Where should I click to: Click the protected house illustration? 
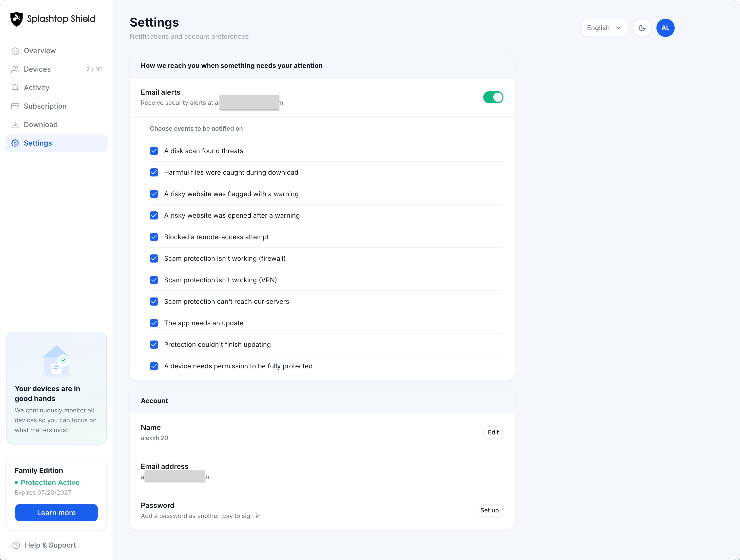pos(56,361)
